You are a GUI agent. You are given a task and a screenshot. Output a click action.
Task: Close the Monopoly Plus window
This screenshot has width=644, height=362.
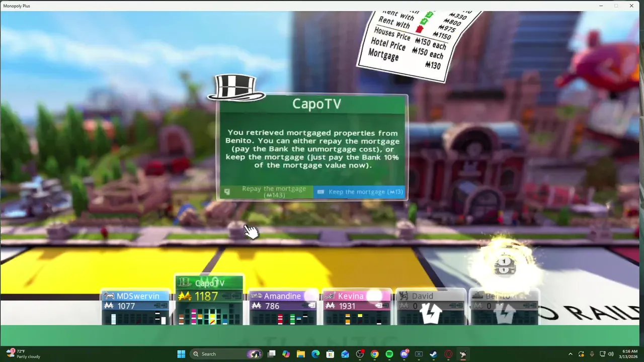[631, 6]
